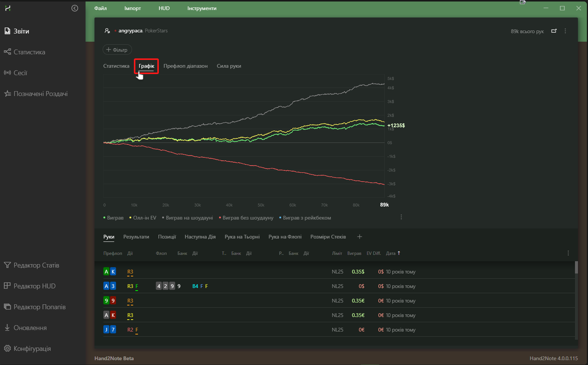This screenshot has width=588, height=365.
Task: Switch to the Префлоп діапазон tab
Action: pos(186,66)
